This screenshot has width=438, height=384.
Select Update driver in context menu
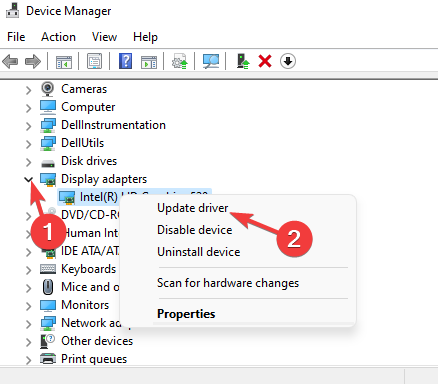[x=193, y=208]
